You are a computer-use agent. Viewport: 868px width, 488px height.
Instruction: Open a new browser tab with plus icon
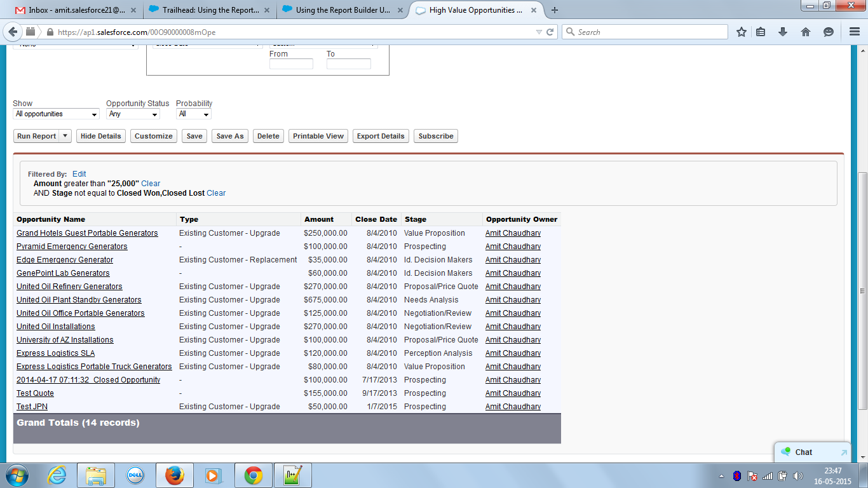point(555,10)
